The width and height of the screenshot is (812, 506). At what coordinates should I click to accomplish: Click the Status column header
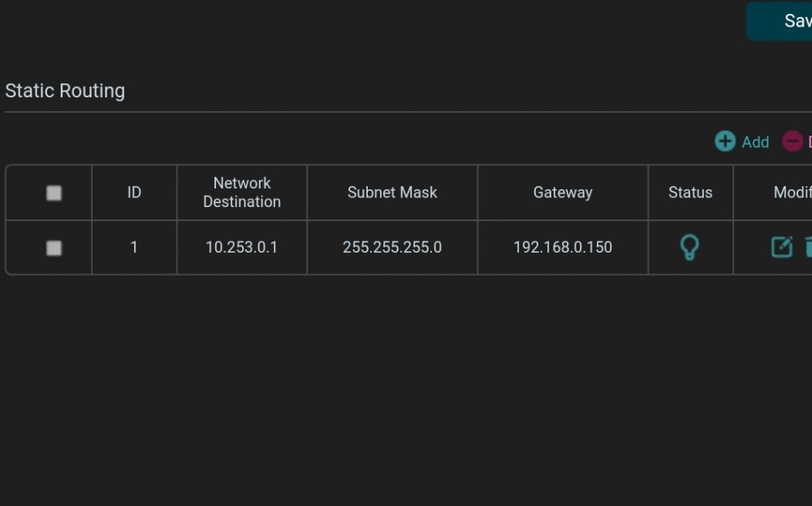(690, 192)
